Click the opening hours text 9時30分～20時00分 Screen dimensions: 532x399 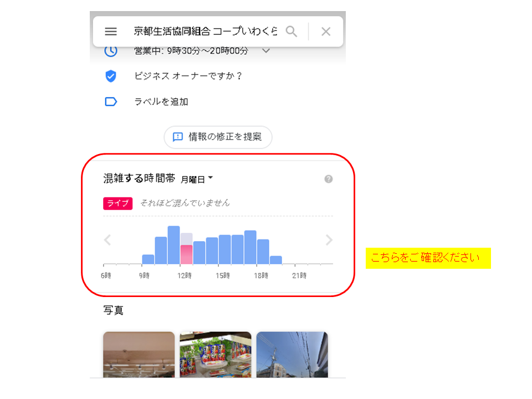(x=207, y=51)
